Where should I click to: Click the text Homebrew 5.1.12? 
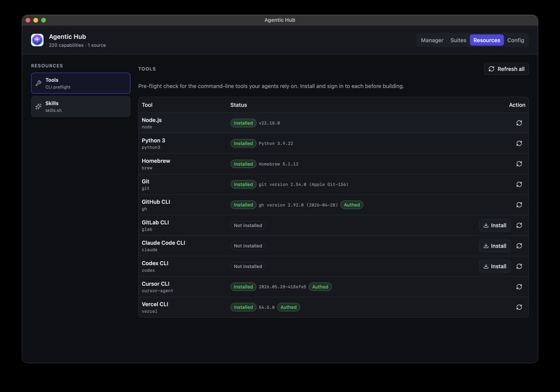(x=278, y=164)
